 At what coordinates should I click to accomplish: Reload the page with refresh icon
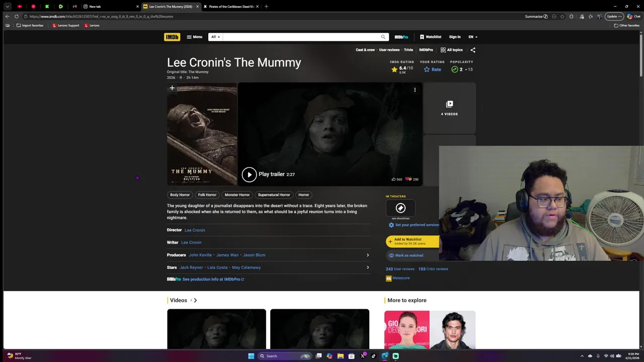coord(17,17)
